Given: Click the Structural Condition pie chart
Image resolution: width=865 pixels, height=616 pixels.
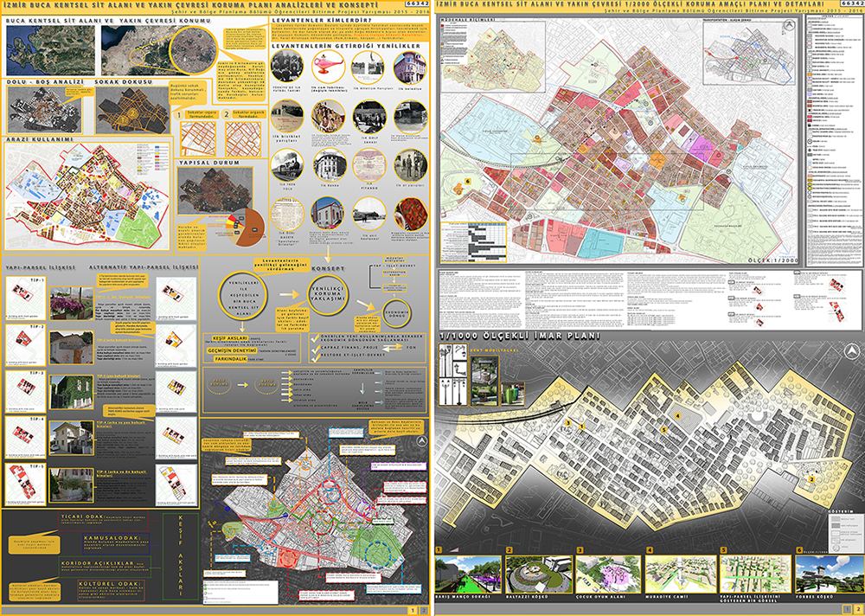Looking at the screenshot, I should 247,228.
